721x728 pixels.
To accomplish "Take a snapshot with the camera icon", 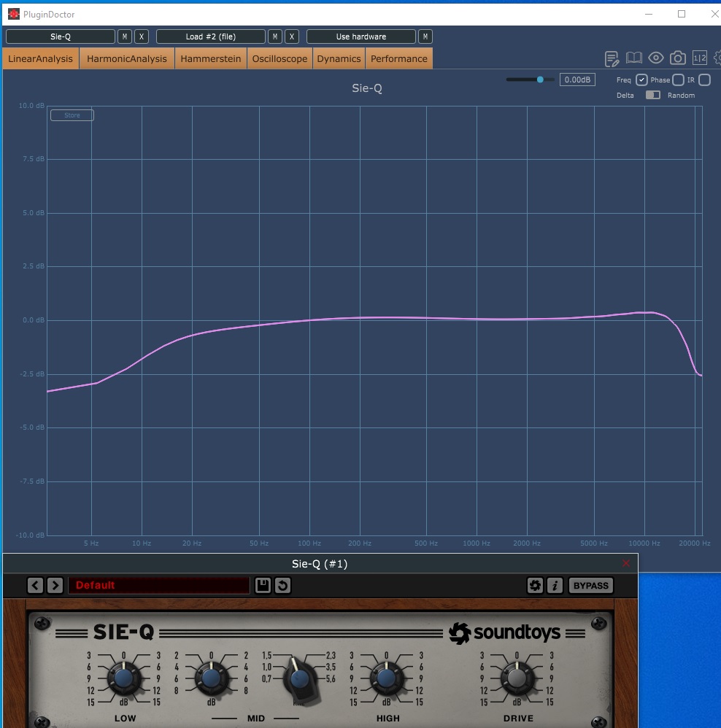I will [x=677, y=58].
